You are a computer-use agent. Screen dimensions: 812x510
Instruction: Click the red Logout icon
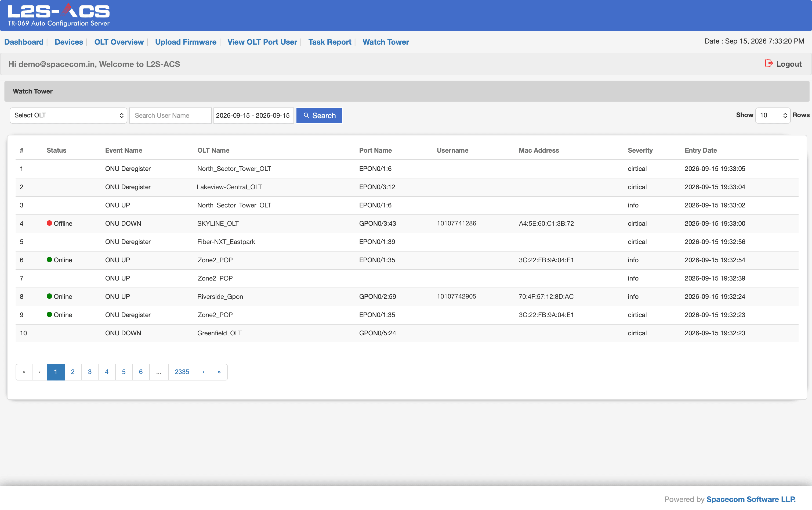tap(769, 63)
